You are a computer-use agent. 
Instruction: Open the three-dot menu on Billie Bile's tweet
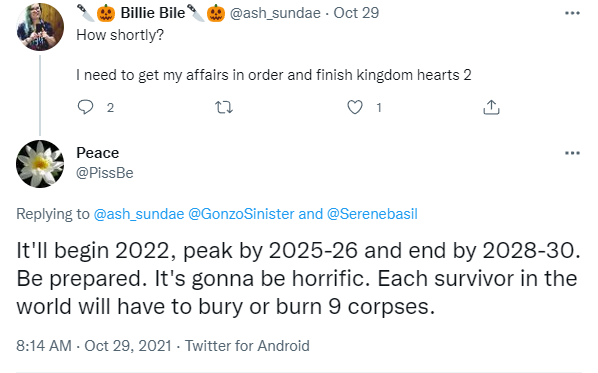pos(572,13)
